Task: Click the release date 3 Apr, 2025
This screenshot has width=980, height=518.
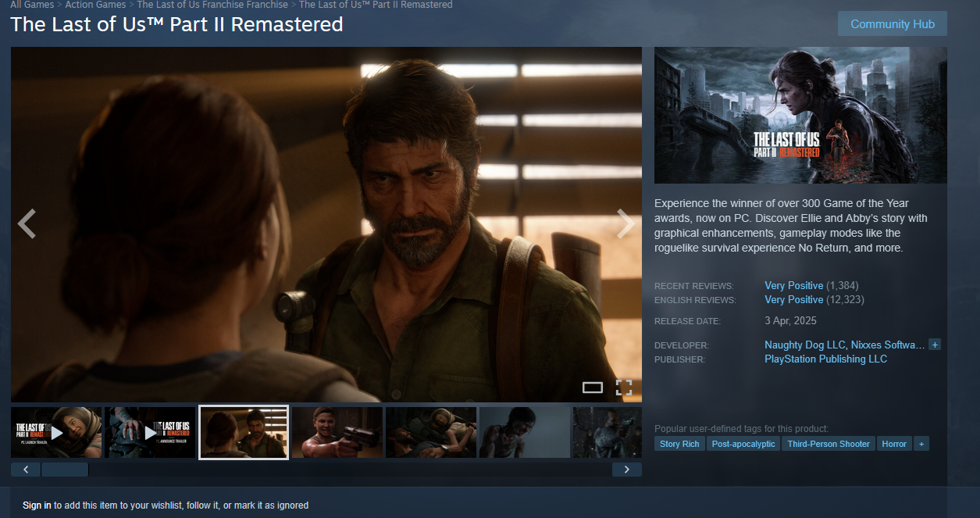Action: pyautogui.click(x=790, y=321)
